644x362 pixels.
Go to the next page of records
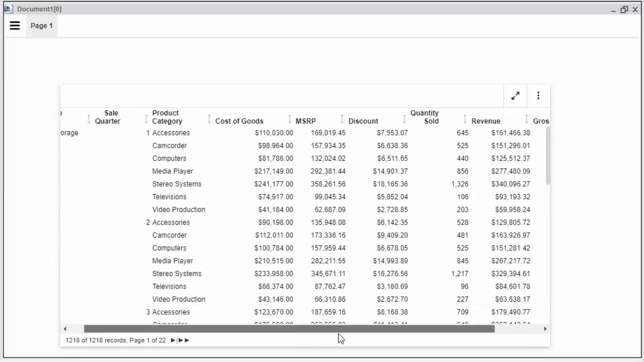[x=173, y=340]
